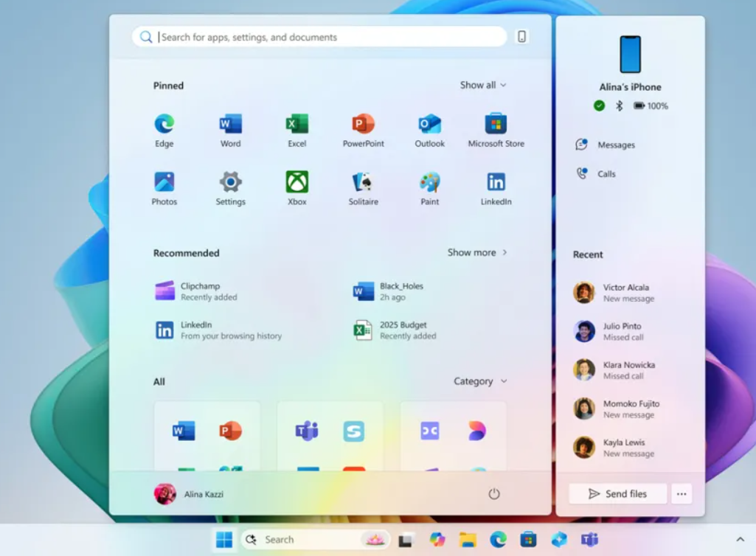Image resolution: width=756 pixels, height=556 pixels.
Task: Open Messages in the phone panel
Action: 615,145
